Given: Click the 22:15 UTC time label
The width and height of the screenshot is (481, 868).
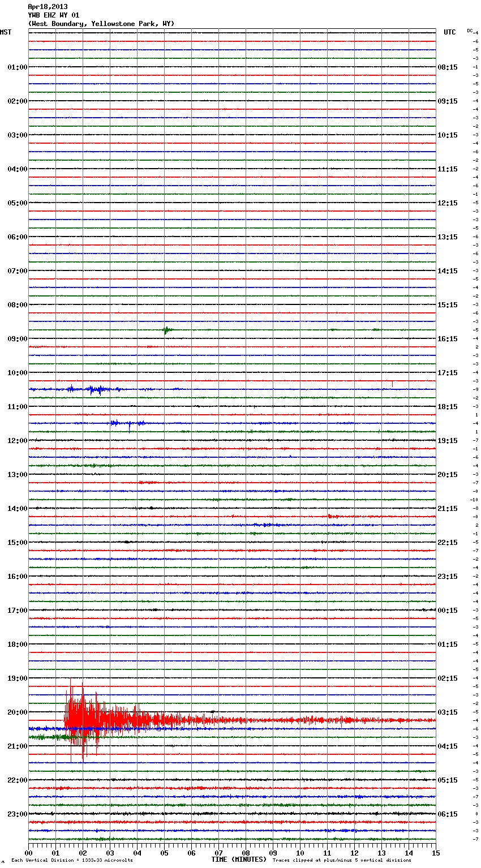Looking at the screenshot, I should pyautogui.click(x=448, y=543).
